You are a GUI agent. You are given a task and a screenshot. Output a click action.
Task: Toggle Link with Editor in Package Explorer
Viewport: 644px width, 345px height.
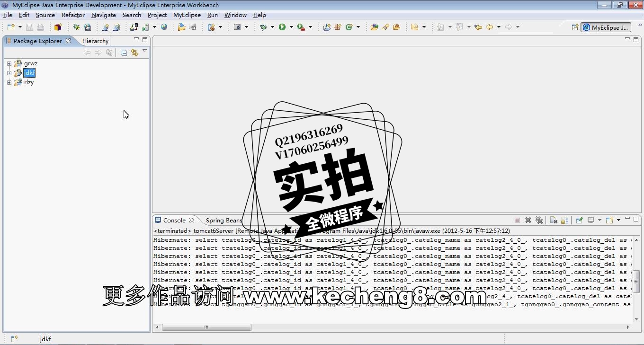click(134, 53)
